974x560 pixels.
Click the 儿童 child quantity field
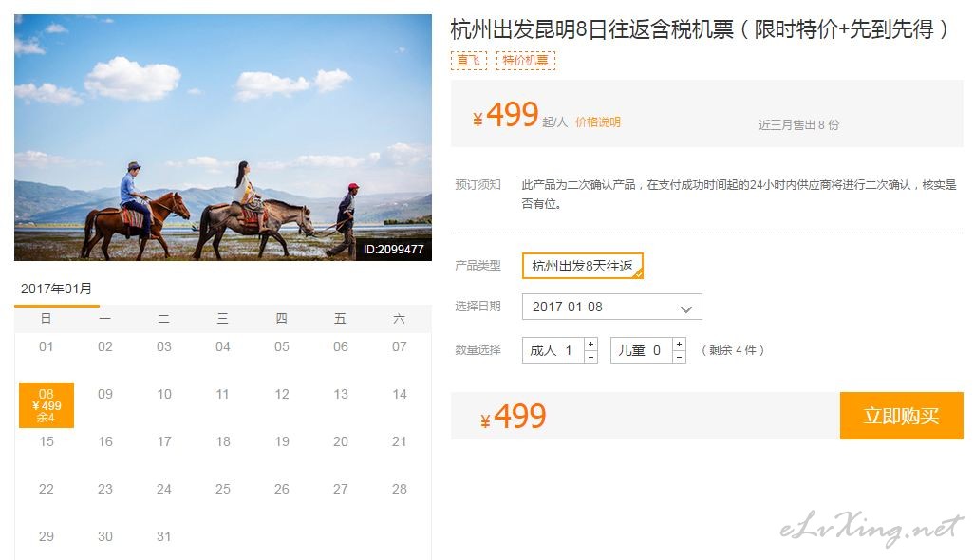point(641,350)
